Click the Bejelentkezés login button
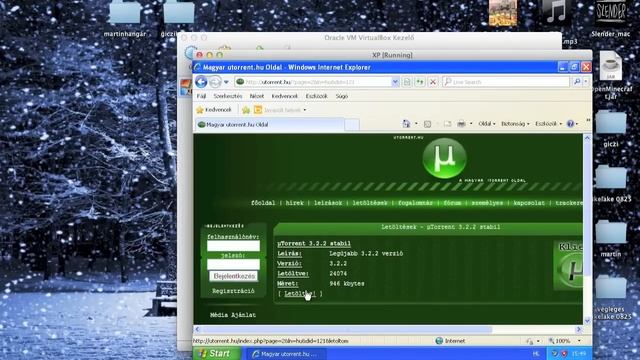Viewport: 640px width, 360px height. 234,276
